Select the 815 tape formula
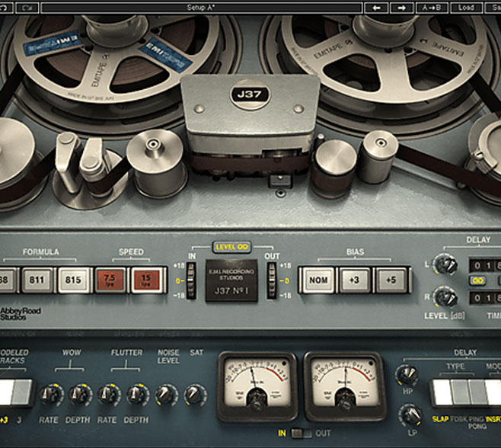The image size is (501, 448). 73,280
